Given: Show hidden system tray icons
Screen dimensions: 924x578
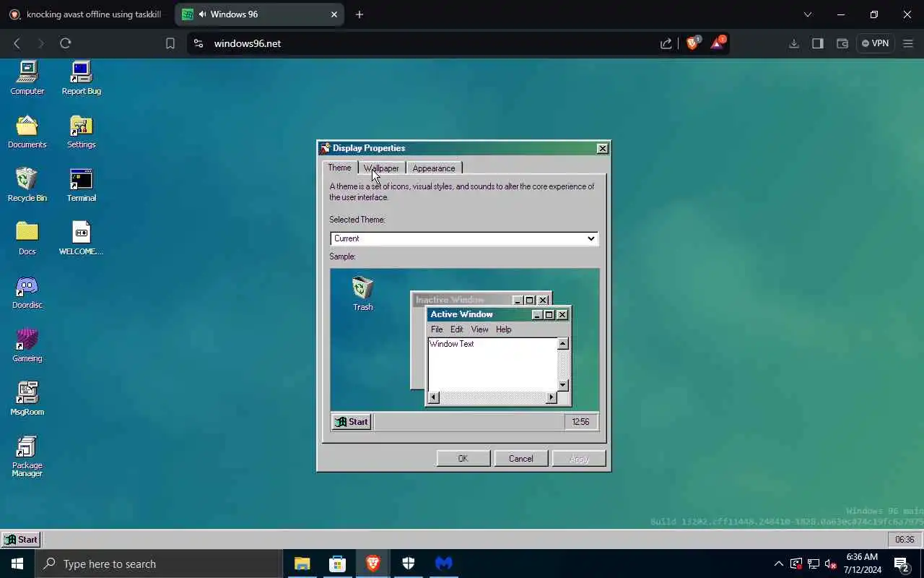Looking at the screenshot, I should pos(778,564).
